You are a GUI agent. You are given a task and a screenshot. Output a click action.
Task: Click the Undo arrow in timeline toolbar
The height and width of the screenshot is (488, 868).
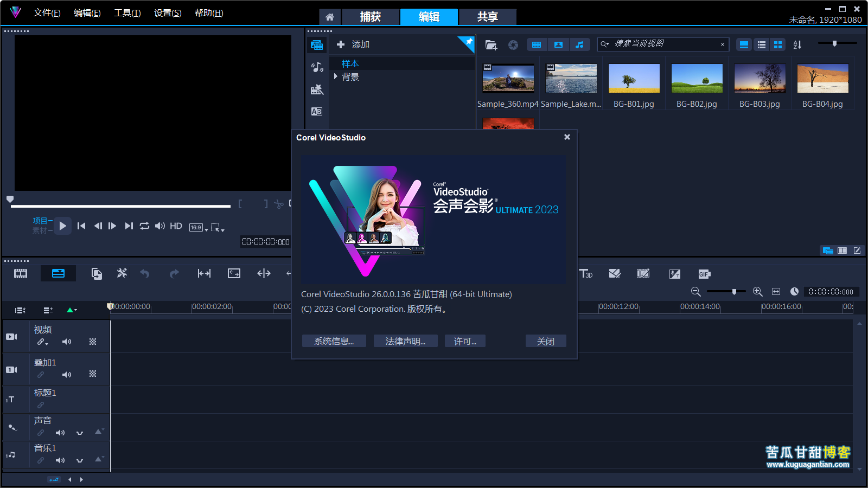click(x=145, y=273)
